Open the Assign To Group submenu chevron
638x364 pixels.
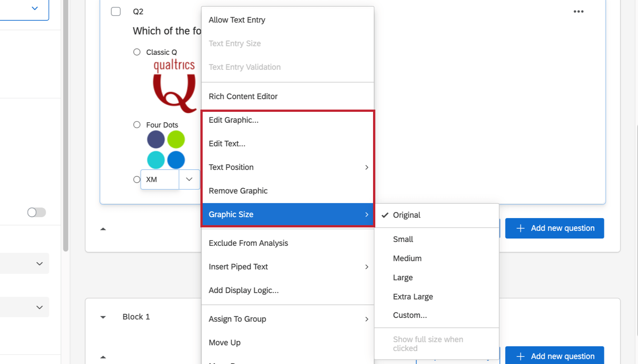[367, 319]
